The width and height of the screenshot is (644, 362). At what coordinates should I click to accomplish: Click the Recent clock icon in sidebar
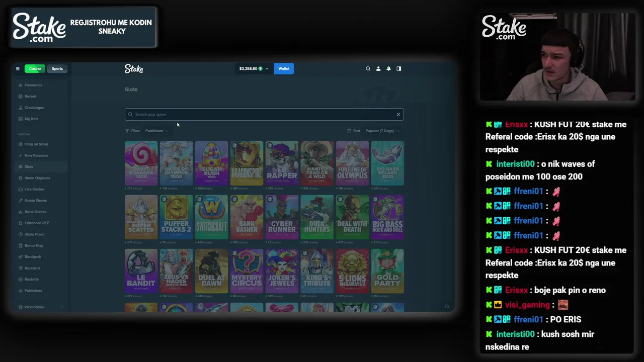[x=20, y=96]
